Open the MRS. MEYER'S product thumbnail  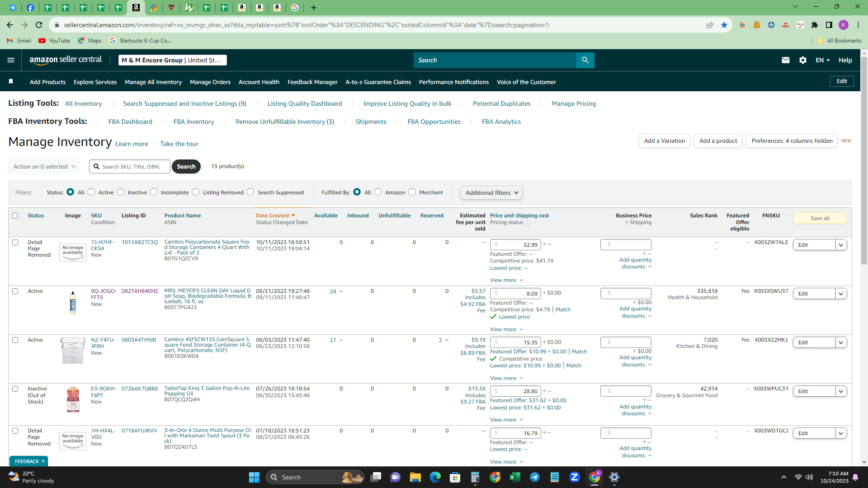[73, 302]
